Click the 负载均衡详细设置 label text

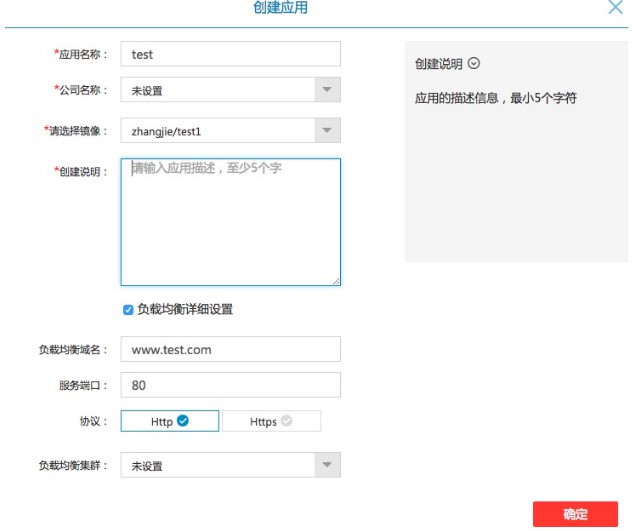coord(185,309)
